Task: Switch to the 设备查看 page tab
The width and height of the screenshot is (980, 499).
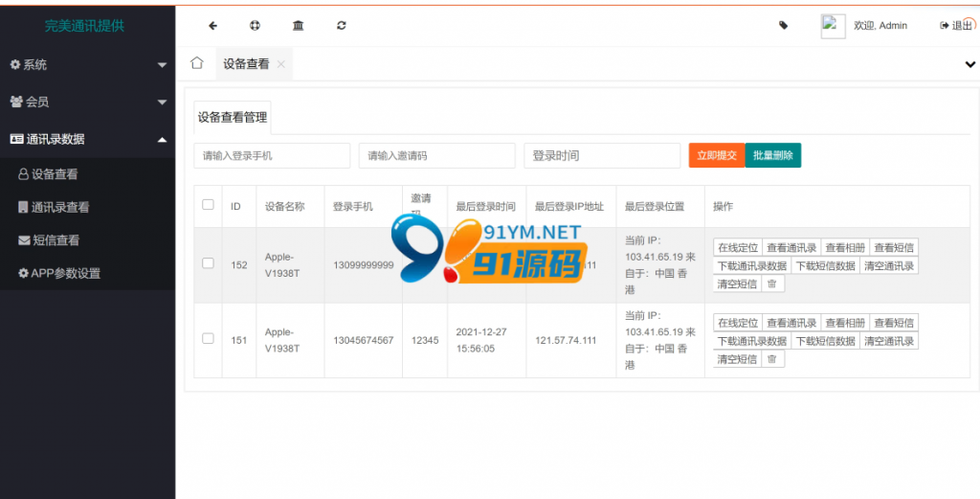Action: point(255,64)
